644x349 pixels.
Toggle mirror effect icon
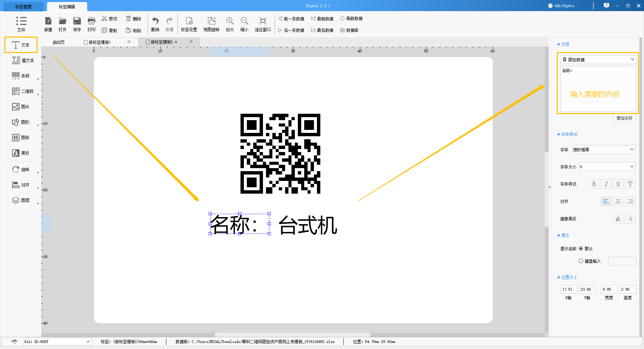(618, 219)
